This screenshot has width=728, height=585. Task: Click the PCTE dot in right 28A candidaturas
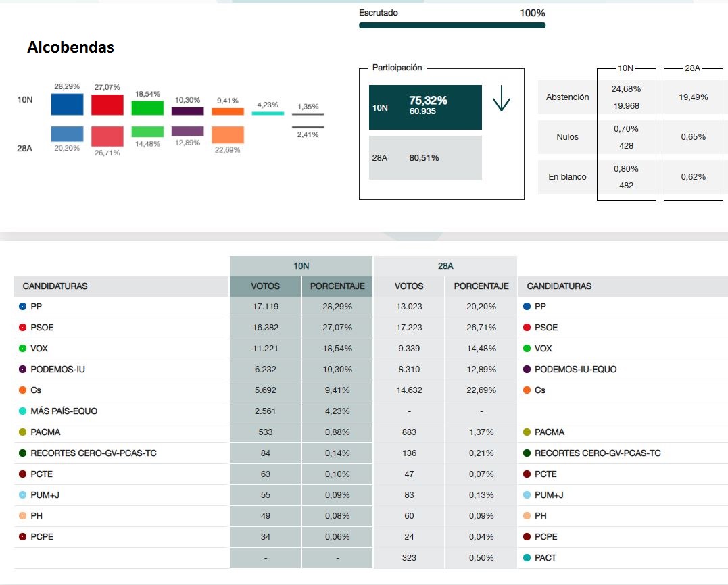(x=527, y=474)
